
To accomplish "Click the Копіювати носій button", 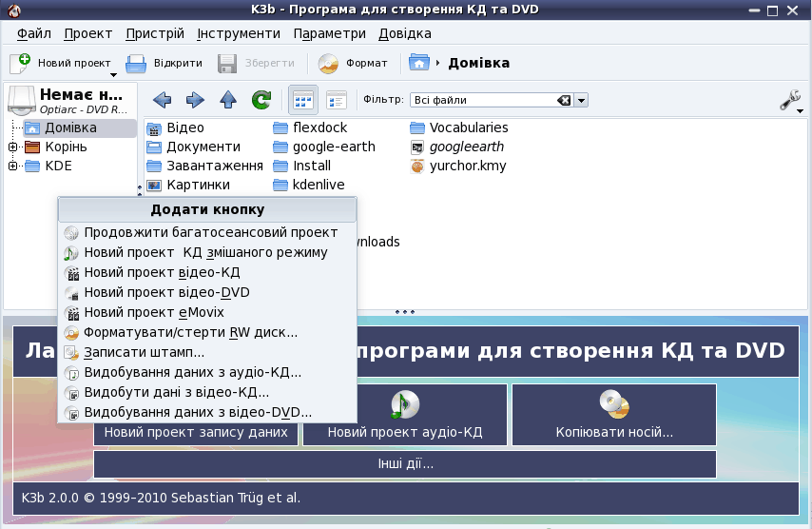I will coord(613,415).
